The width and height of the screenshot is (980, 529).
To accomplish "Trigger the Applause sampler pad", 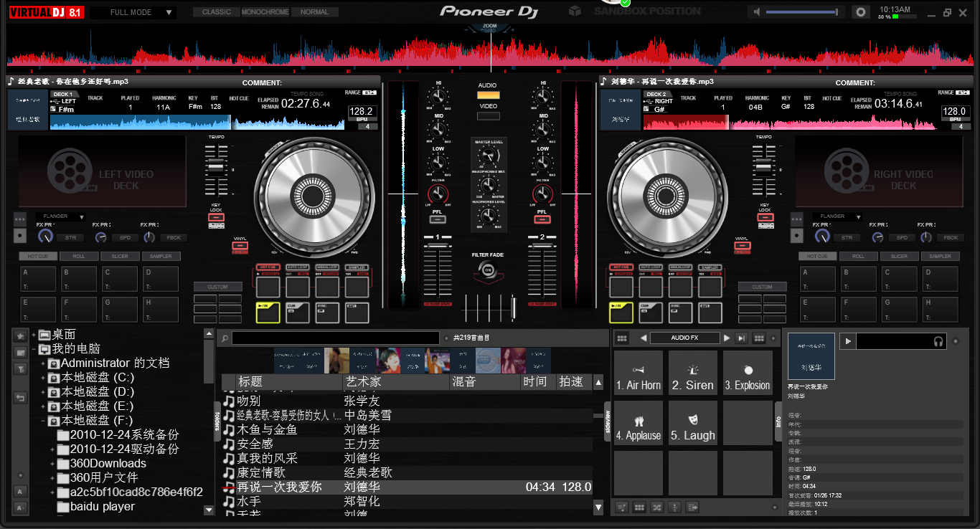I will coord(639,423).
